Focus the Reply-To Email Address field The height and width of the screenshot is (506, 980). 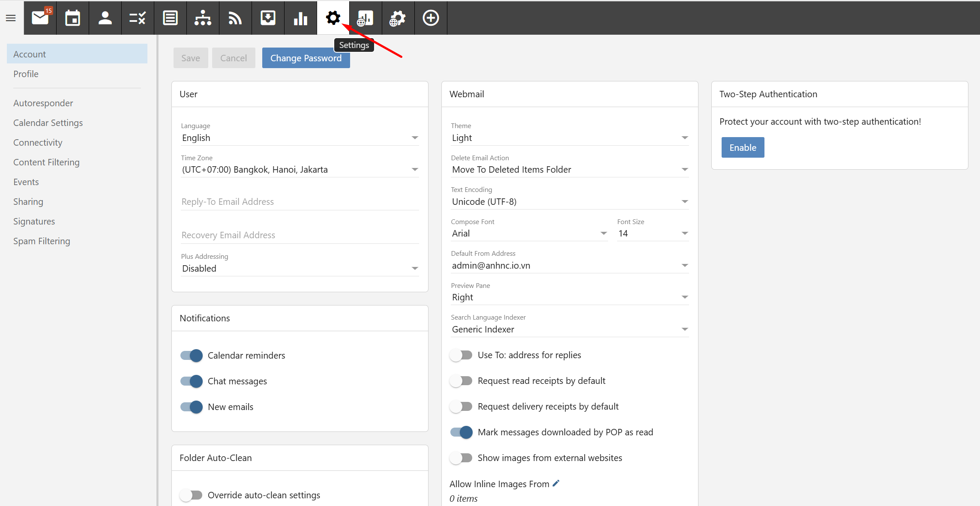[300, 202]
